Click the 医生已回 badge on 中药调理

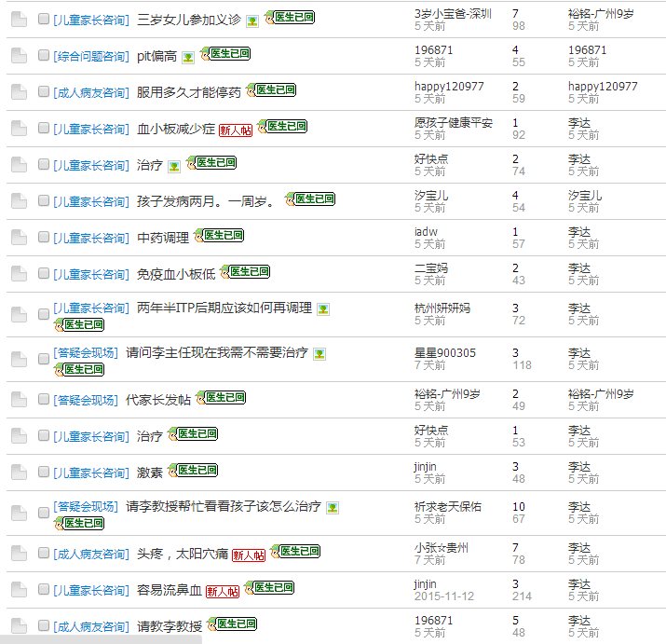tap(219, 236)
